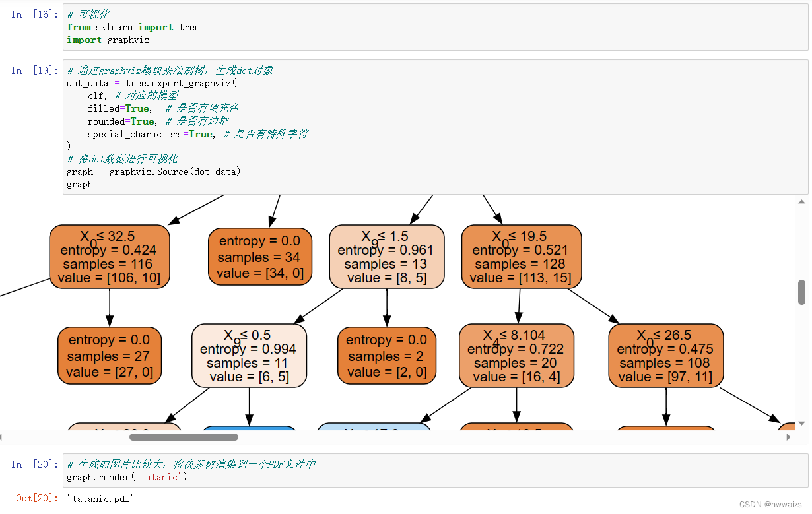Select the 'tatanic.pdf' output text
This screenshot has width=812, height=514.
pyautogui.click(x=100, y=498)
